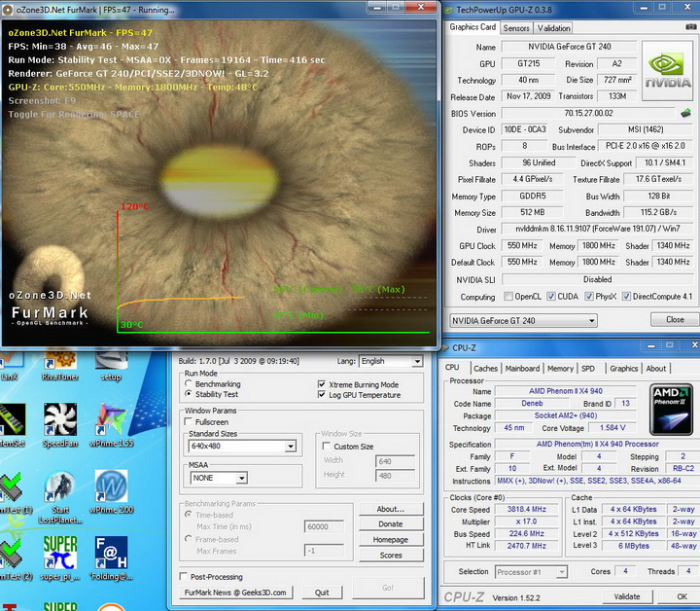
Task: Toggle the Log GPU Temperature checkbox
Action: (x=322, y=394)
